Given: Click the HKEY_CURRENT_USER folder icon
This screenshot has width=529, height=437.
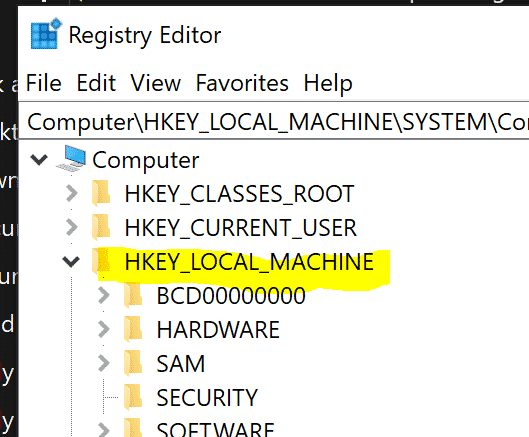Looking at the screenshot, I should [x=101, y=227].
